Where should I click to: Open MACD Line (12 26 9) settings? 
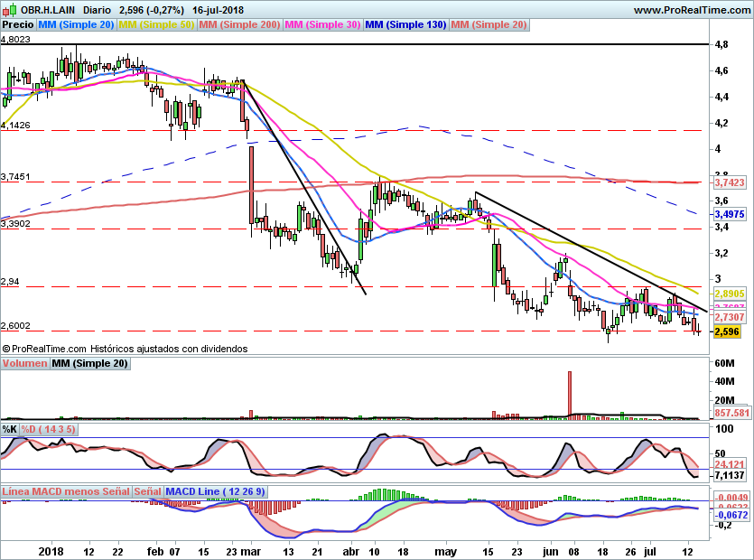coord(213,490)
